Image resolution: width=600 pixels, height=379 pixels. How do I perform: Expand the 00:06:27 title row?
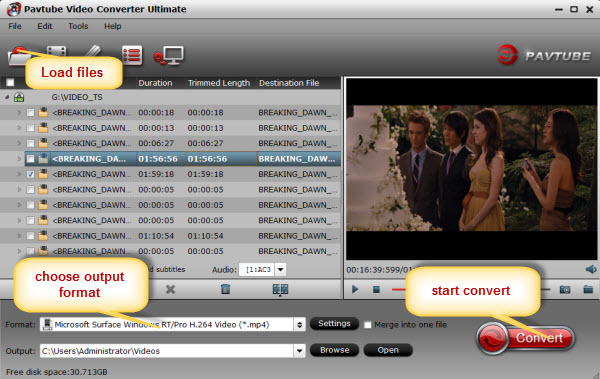[19, 143]
